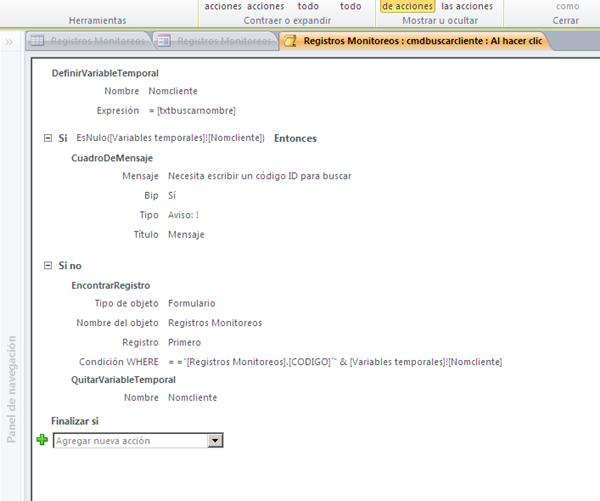Screen dimensions: 600x501
Task: Click the Condición WHERE expression
Action: [x=335, y=362]
